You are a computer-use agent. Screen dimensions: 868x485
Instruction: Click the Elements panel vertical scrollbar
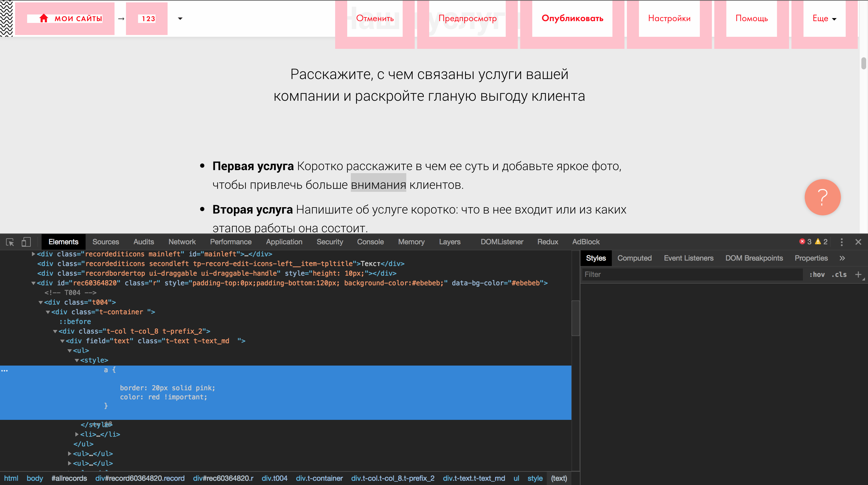click(x=576, y=318)
